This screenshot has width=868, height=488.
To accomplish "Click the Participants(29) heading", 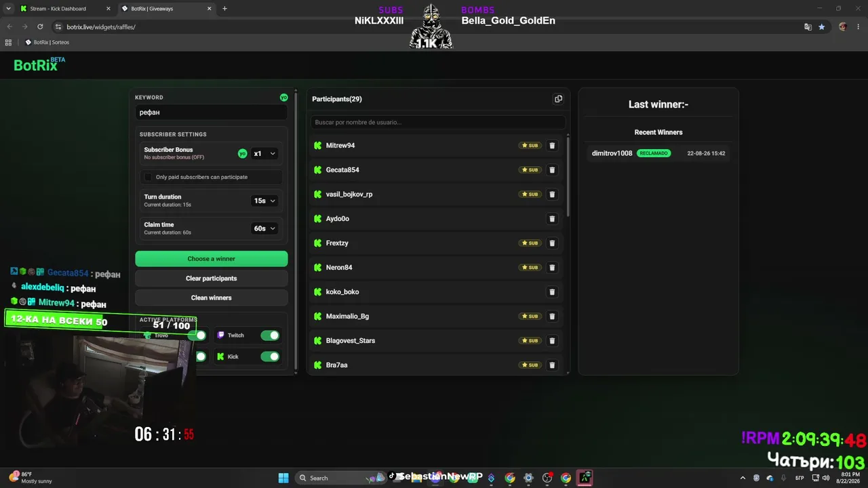I will 337,99.
